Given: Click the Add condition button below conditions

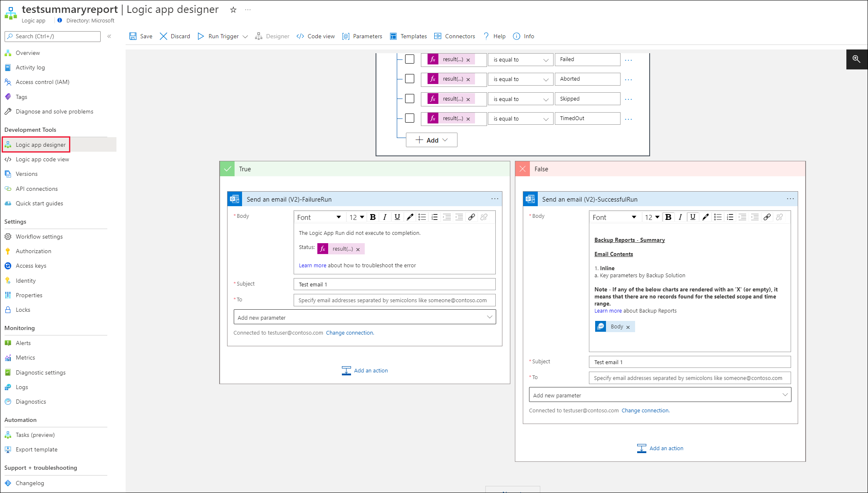Looking at the screenshot, I should coord(432,140).
